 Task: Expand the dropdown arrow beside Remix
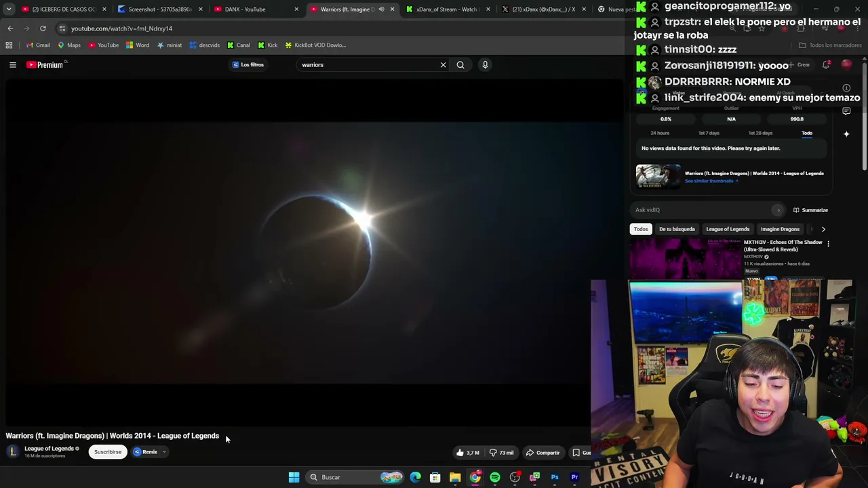(164, 452)
